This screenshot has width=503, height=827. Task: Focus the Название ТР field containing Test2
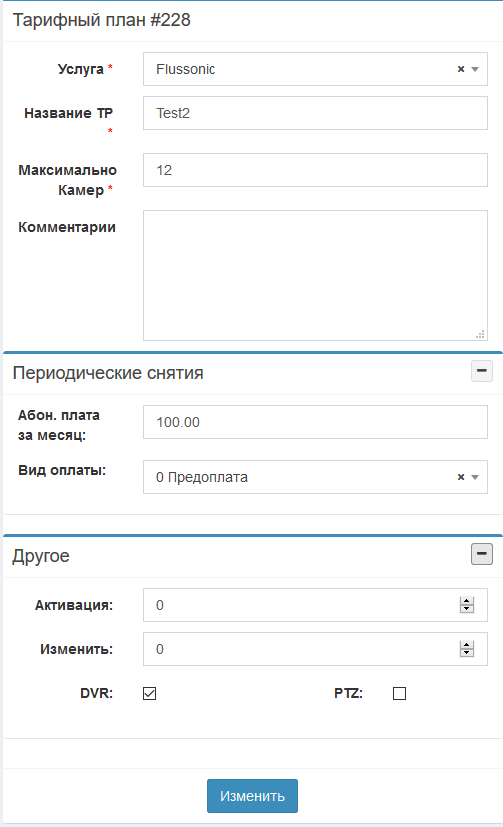(315, 113)
